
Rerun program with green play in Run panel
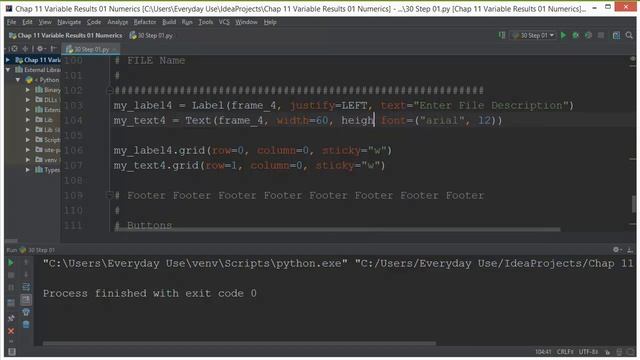pyautogui.click(x=11, y=263)
